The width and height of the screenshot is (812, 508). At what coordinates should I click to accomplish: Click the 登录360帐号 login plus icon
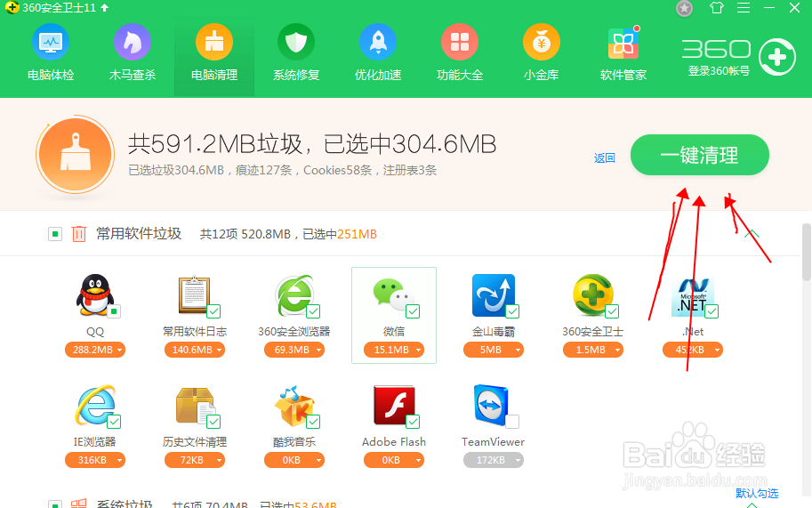pos(777,57)
